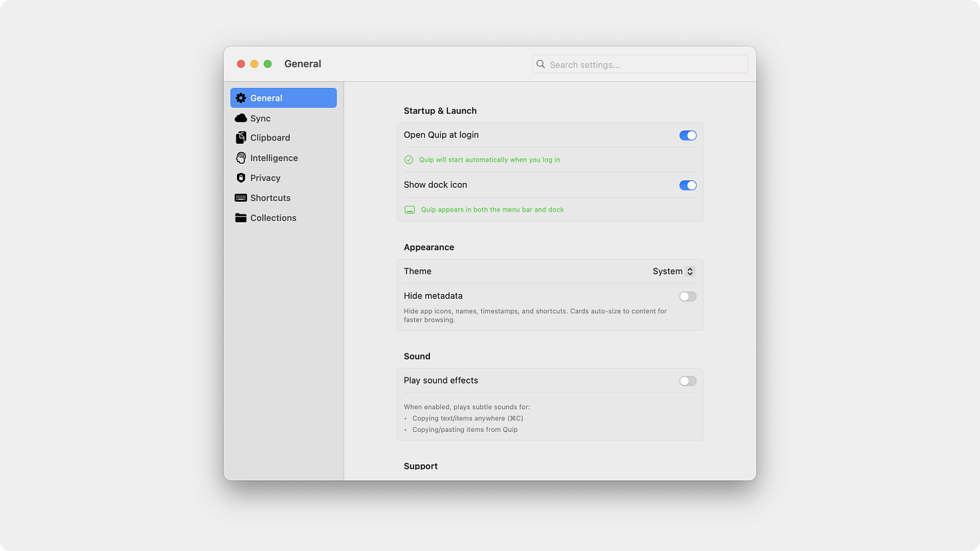Click "Quip appears in both" status text
980x551 pixels.
pyautogui.click(x=493, y=210)
